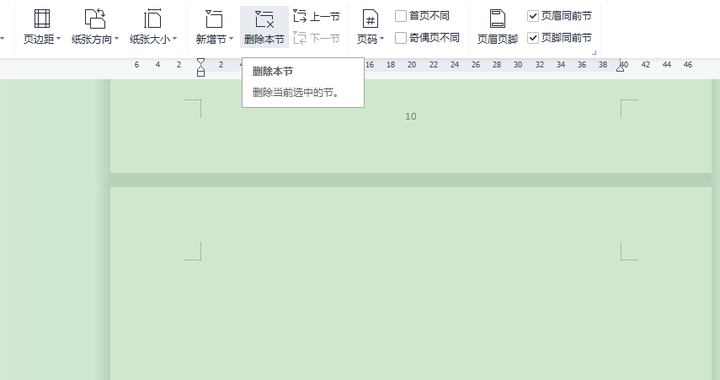Image resolution: width=720 pixels, height=380 pixels.
Task: Click the 页边距 margins icon
Action: [42, 19]
